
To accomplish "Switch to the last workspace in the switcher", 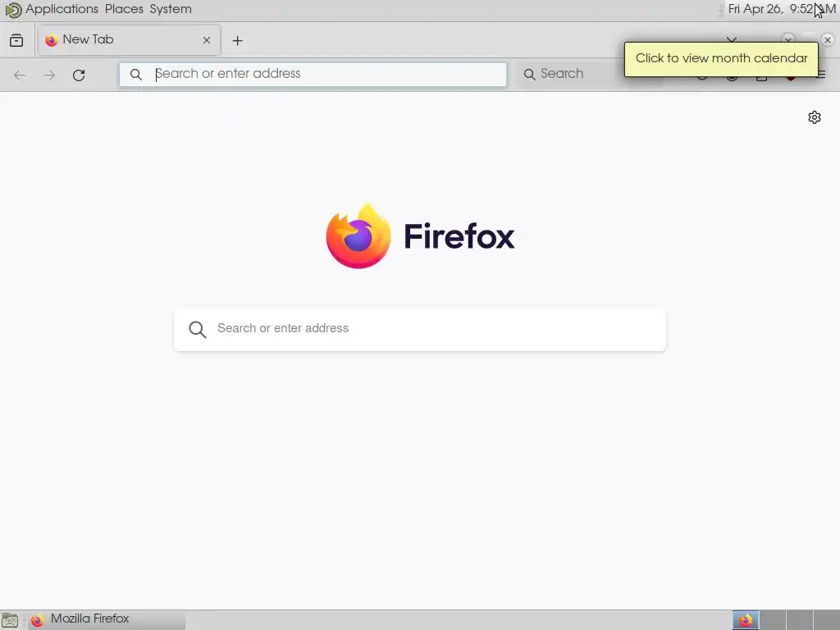I will 826,620.
